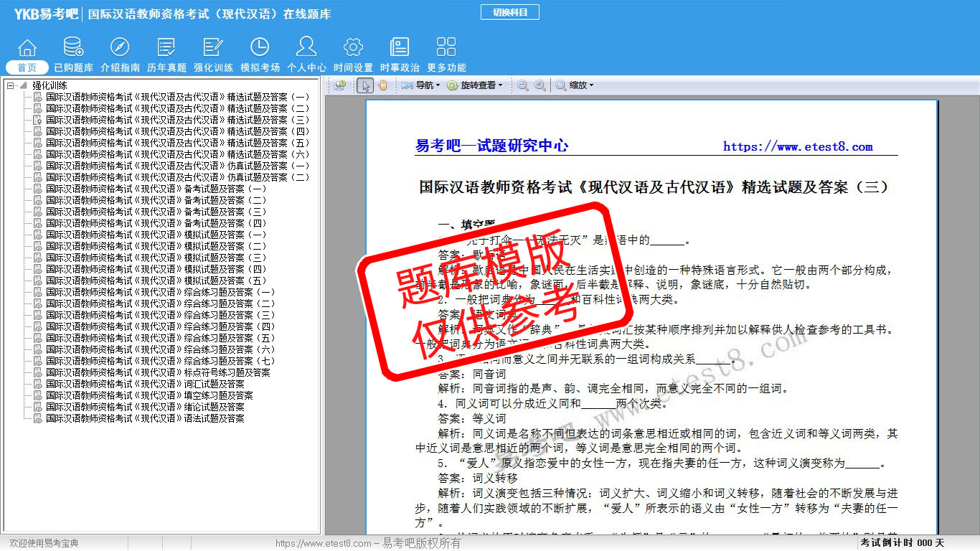Viewport: 980px width, 551px height.
Task: Open the 已购题库 purchased question bank
Action: pos(73,54)
